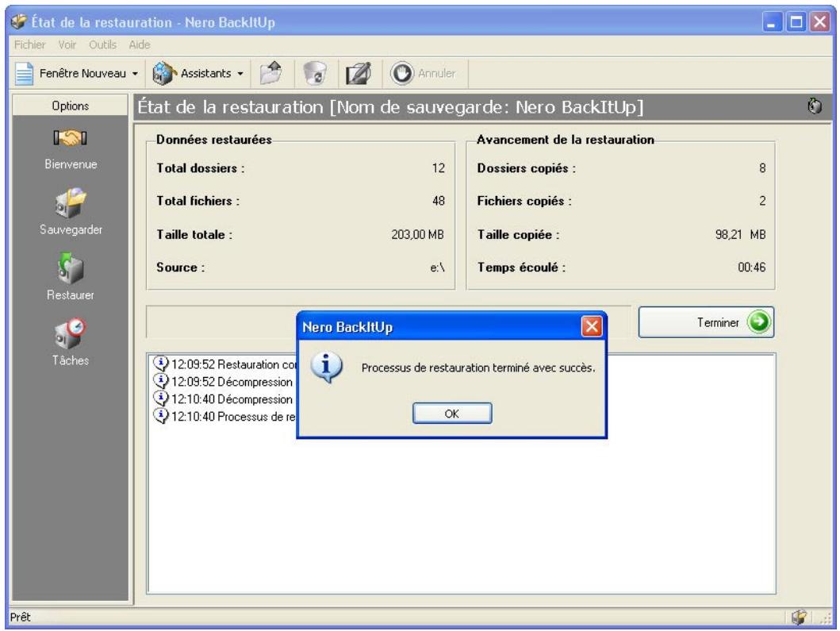Click the info icon of the 12:10:40 Processus entry
The width and height of the screenshot is (840, 631).
click(x=161, y=416)
